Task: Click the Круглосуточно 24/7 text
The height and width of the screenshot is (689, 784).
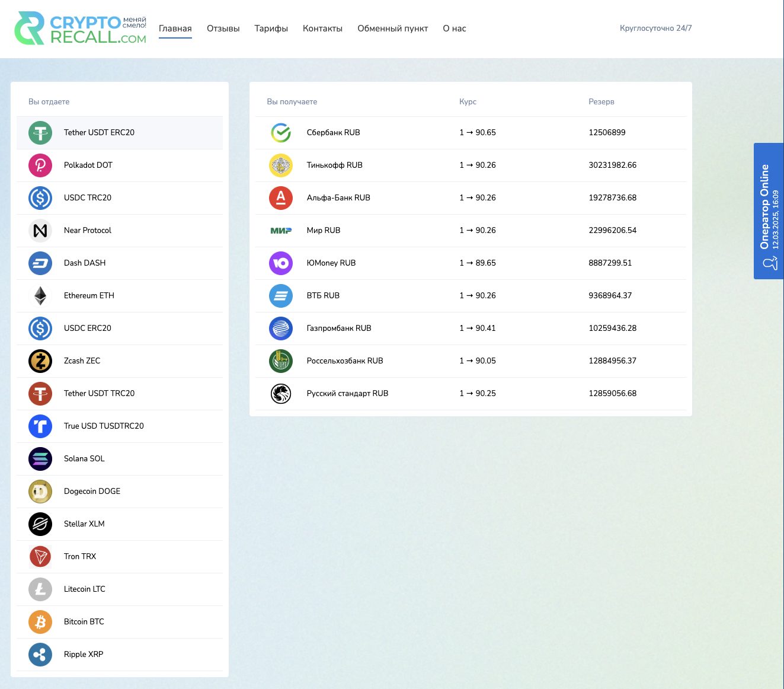Action: coord(655,28)
